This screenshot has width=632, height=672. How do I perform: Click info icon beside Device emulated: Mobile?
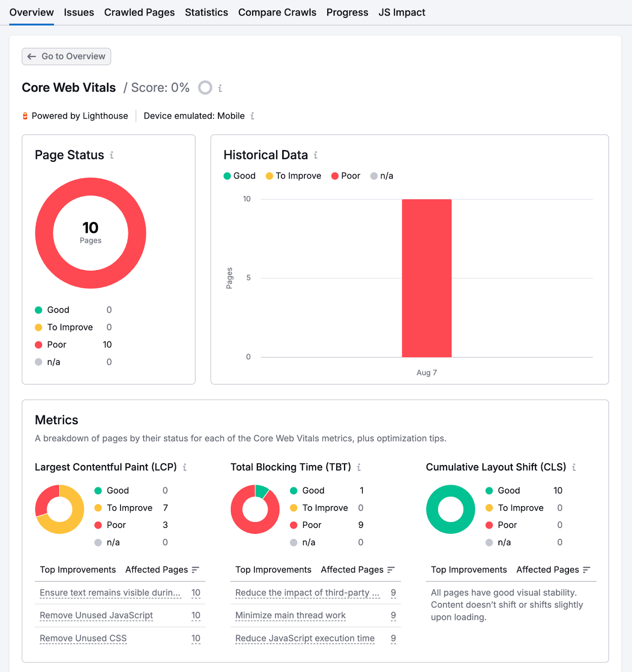click(x=252, y=116)
